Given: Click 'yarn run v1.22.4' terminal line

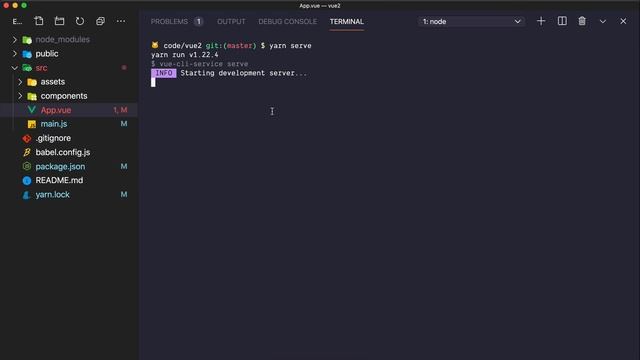Looking at the screenshot, I should coord(184,55).
